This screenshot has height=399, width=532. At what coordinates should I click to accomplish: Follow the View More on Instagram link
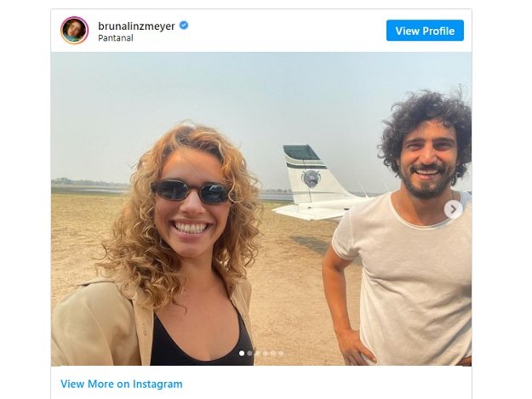pyautogui.click(x=121, y=384)
